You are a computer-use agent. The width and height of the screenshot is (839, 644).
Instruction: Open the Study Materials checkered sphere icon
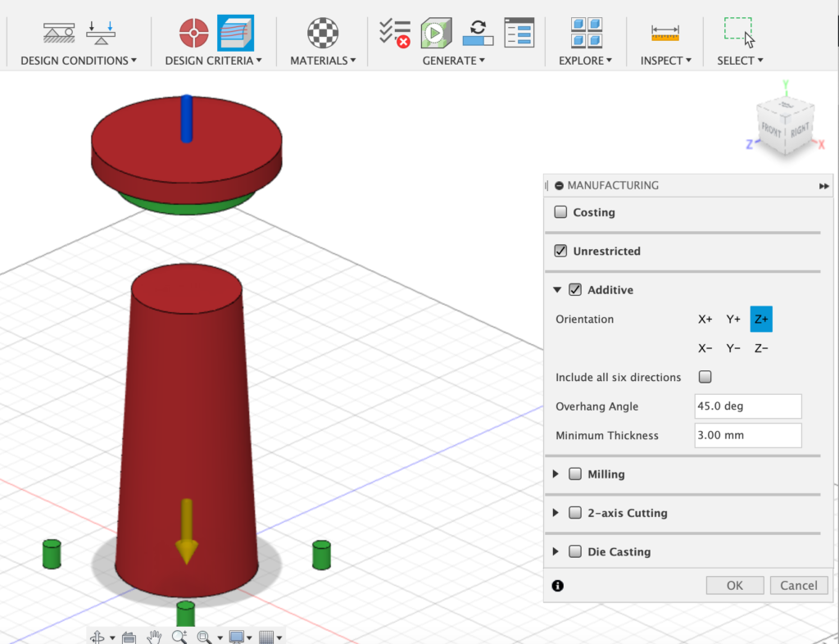tap(323, 34)
